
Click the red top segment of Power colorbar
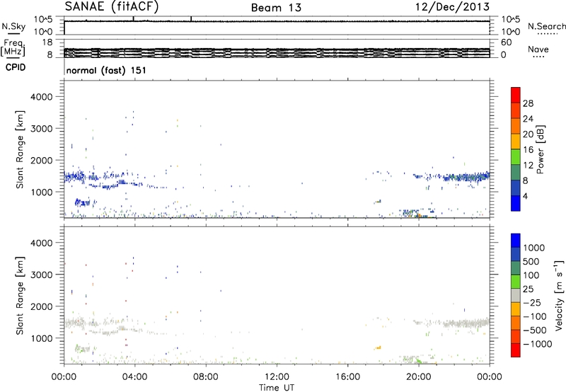tap(516, 95)
